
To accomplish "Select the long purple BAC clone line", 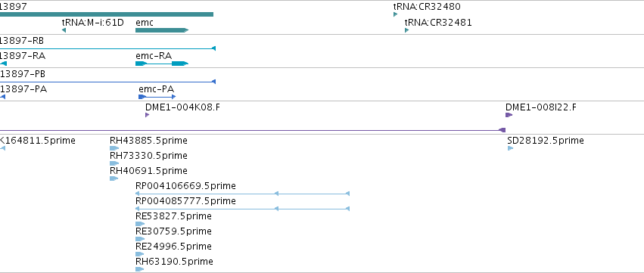I will coord(253,130).
